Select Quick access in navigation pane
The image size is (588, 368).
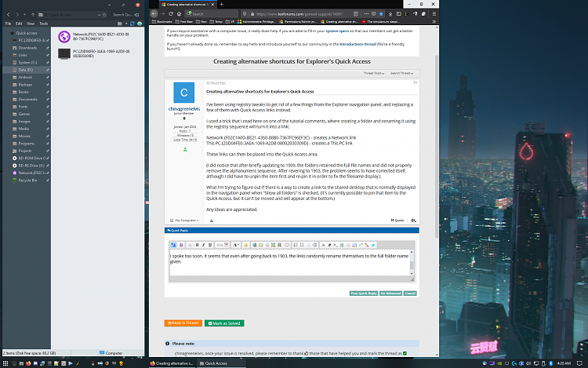pyautogui.click(x=26, y=33)
